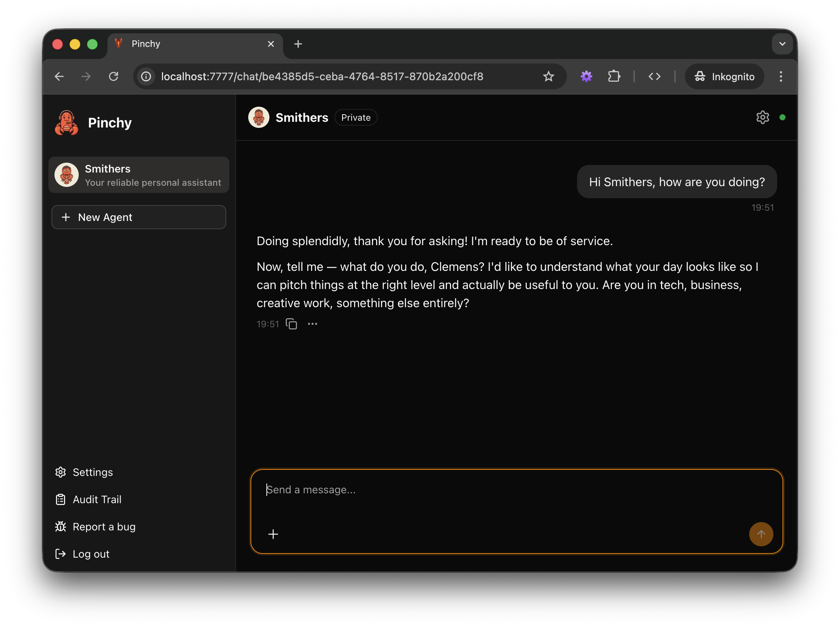Create a new agent with New Agent button
This screenshot has width=840, height=628.
point(138,217)
